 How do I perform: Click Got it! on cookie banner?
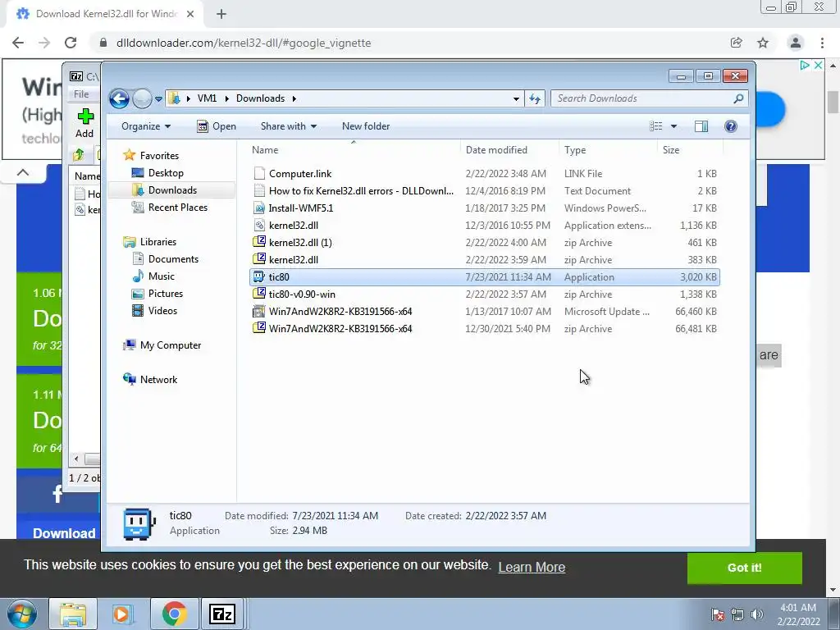[744, 568]
